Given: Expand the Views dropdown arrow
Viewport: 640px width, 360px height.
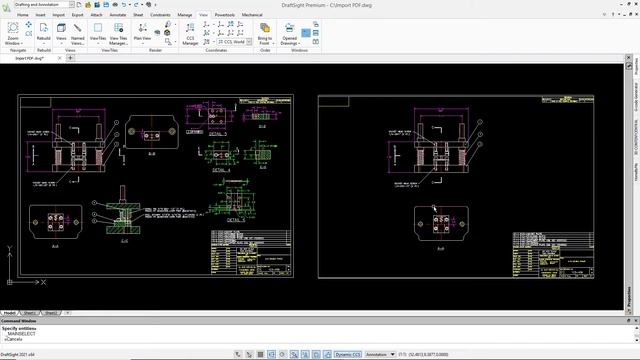Looking at the screenshot, I should (61, 43).
